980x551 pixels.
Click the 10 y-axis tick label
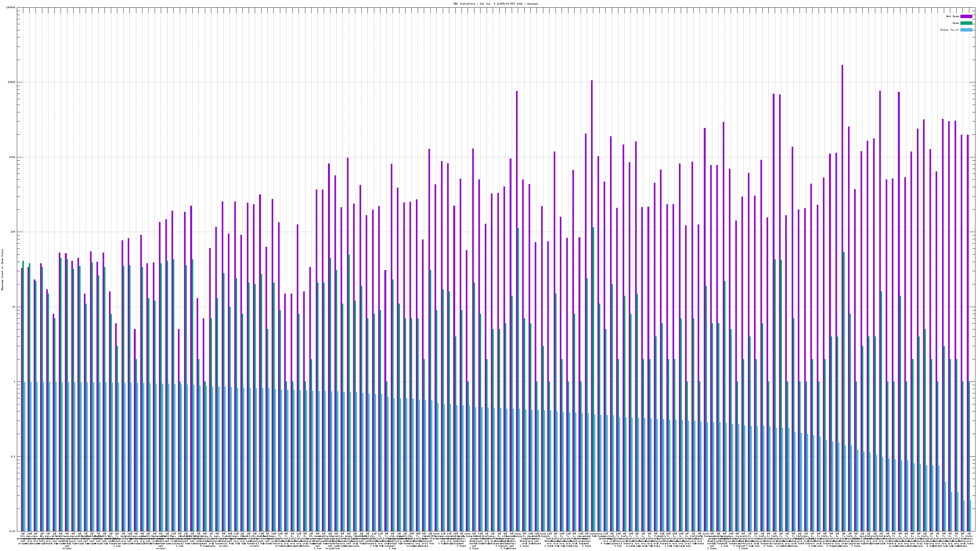coord(14,307)
